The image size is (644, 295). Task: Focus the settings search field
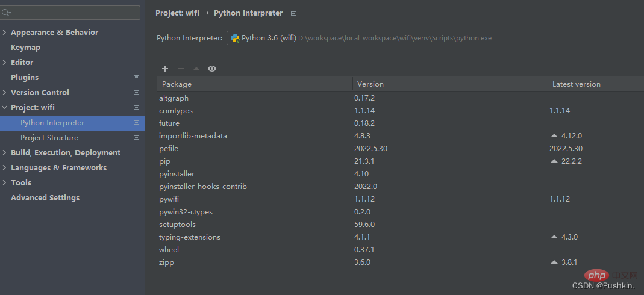[x=70, y=13]
